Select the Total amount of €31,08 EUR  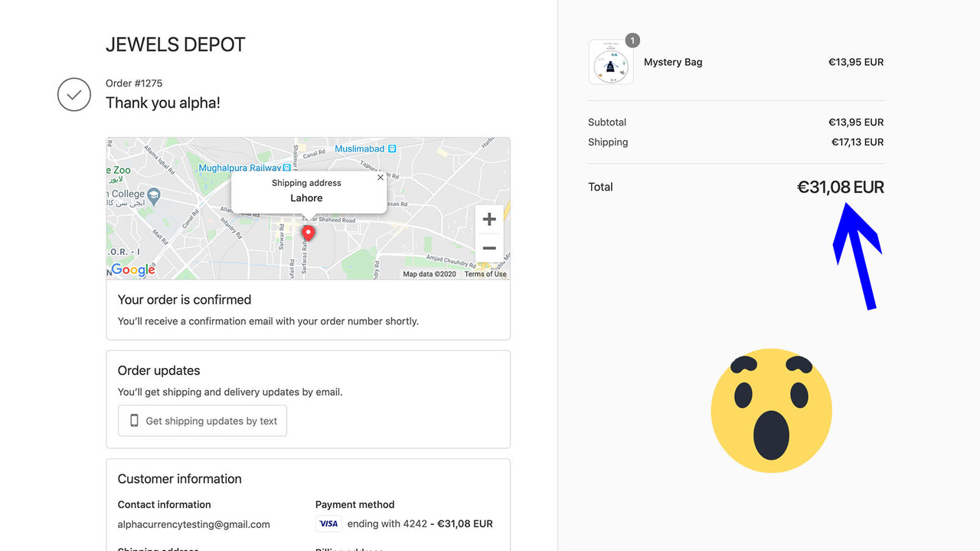840,187
